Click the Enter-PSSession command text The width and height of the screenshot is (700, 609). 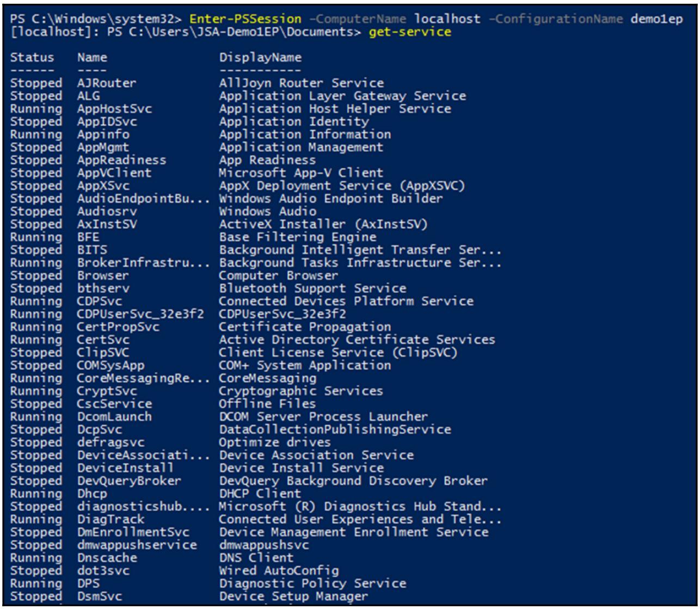tap(245, 19)
